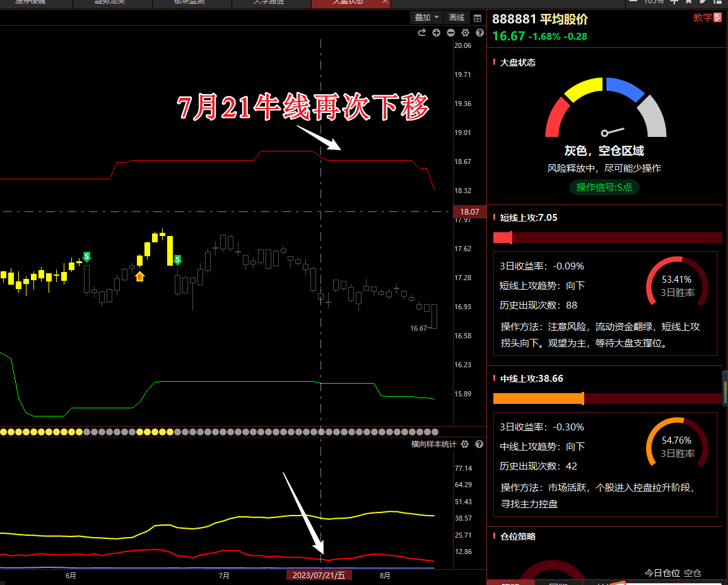This screenshot has height=585, width=728.
Task: Click the 888881 平均股价 stock title
Action: point(539,19)
